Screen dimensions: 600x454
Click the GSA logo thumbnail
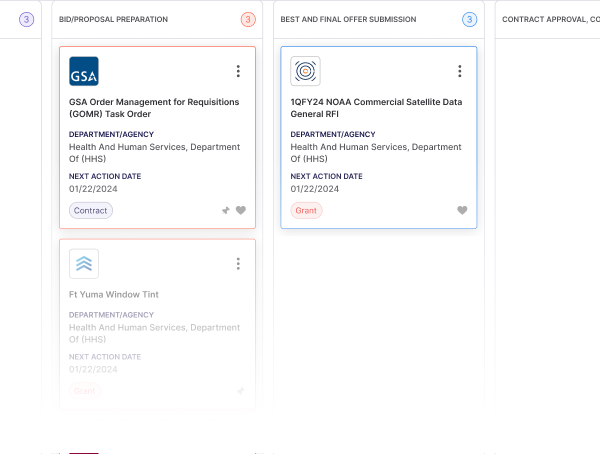tap(84, 71)
